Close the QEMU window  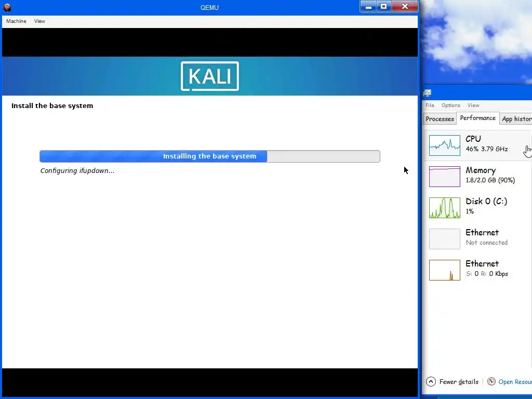(x=405, y=6)
